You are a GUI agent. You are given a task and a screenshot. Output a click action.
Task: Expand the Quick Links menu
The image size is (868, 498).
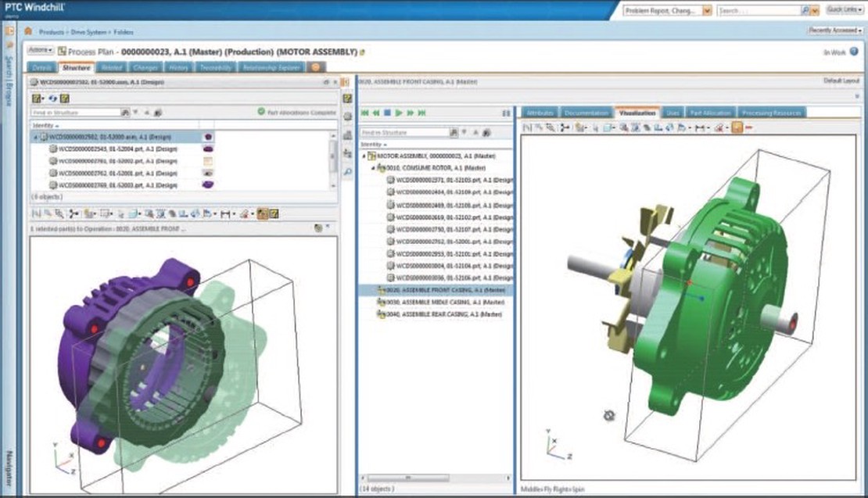pyautogui.click(x=845, y=11)
